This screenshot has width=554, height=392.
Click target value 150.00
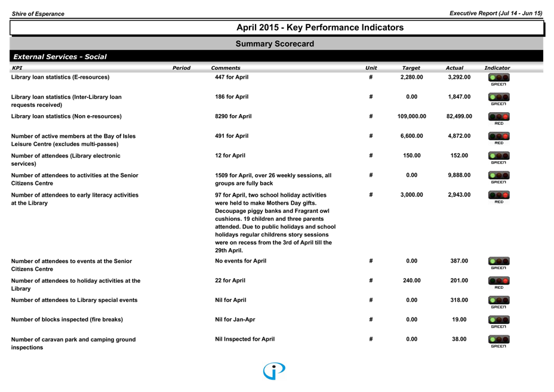point(411,155)
